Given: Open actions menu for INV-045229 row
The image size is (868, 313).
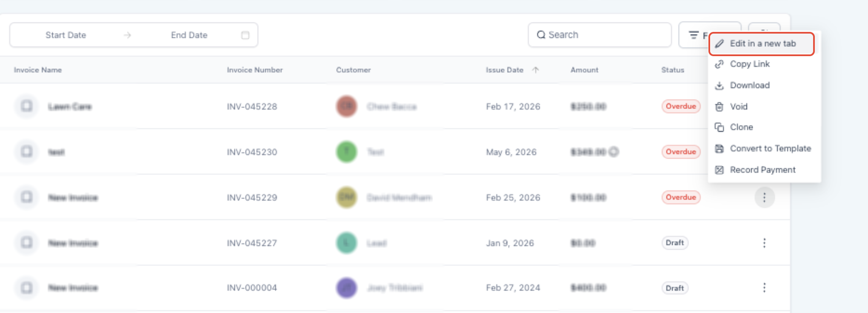Looking at the screenshot, I should (764, 197).
